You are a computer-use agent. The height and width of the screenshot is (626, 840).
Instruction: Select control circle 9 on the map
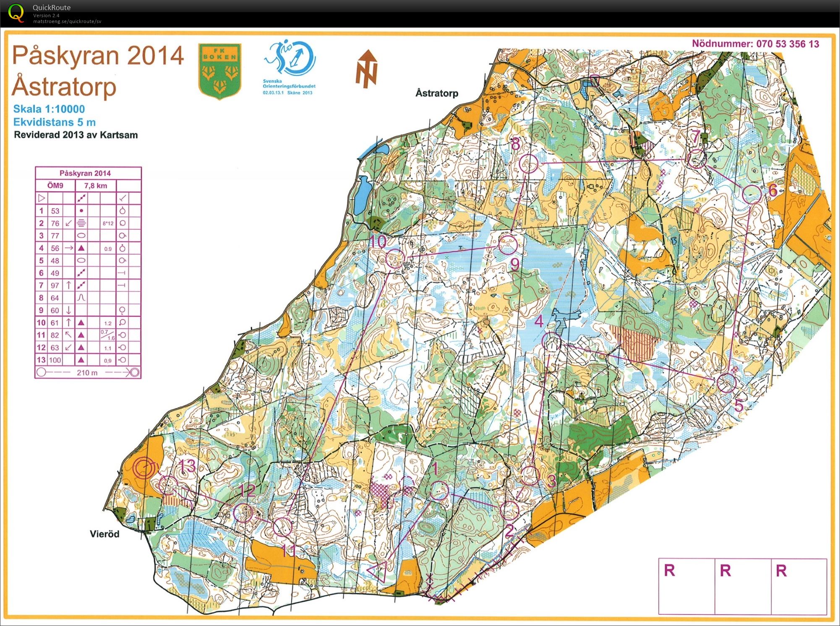(x=508, y=244)
